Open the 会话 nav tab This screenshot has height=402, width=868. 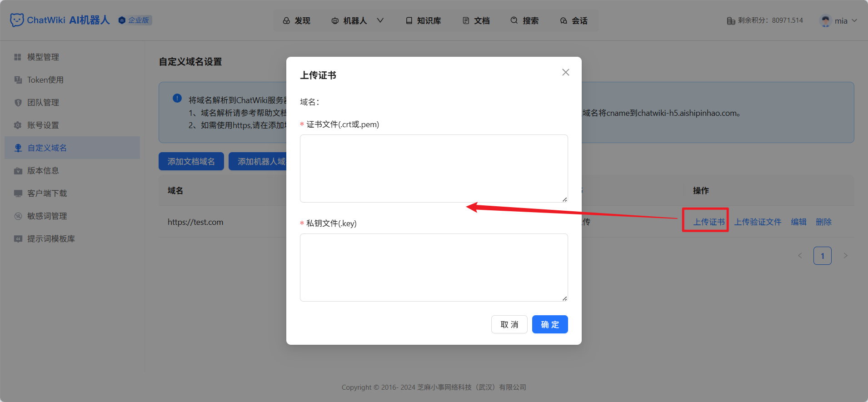tap(574, 20)
